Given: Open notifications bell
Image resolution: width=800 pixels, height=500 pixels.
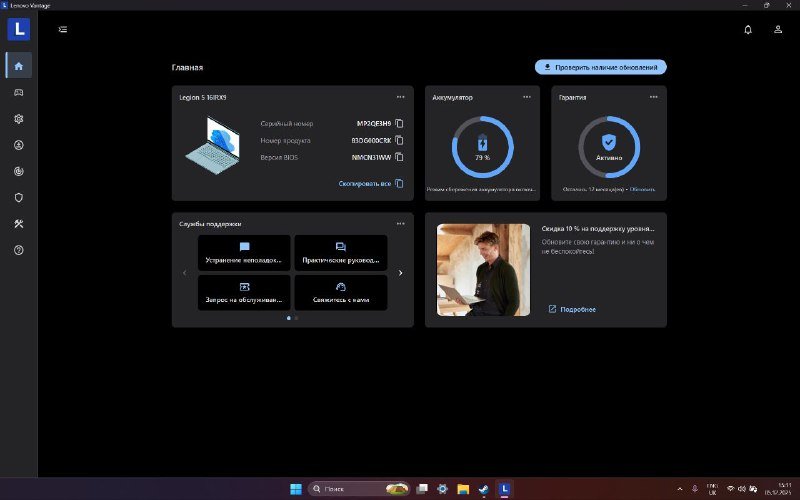Looking at the screenshot, I should coord(748,30).
